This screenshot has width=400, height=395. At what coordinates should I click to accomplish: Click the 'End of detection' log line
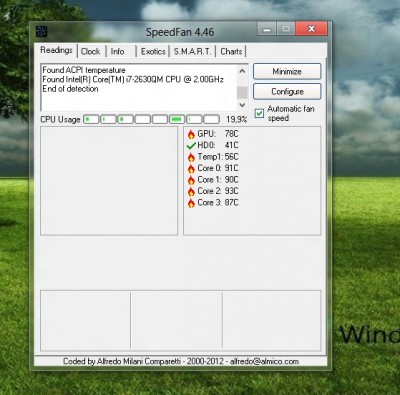pos(70,89)
